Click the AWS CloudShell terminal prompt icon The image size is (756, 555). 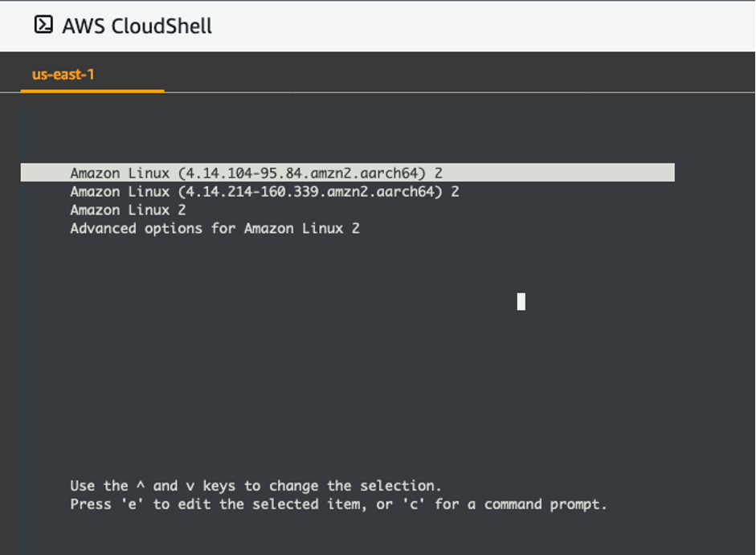43,25
